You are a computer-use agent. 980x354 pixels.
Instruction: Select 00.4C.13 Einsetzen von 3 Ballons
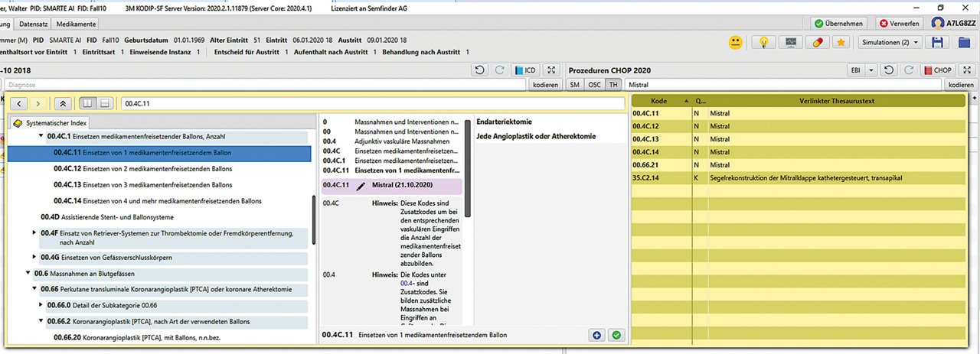[x=142, y=184]
